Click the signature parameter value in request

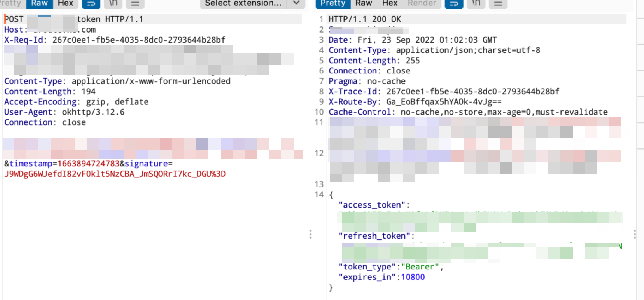[115, 174]
